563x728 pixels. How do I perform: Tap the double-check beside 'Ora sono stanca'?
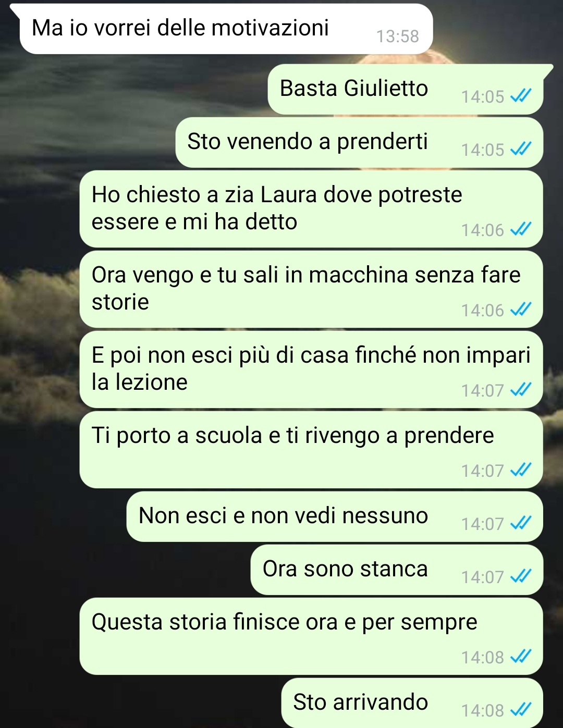coord(520,576)
